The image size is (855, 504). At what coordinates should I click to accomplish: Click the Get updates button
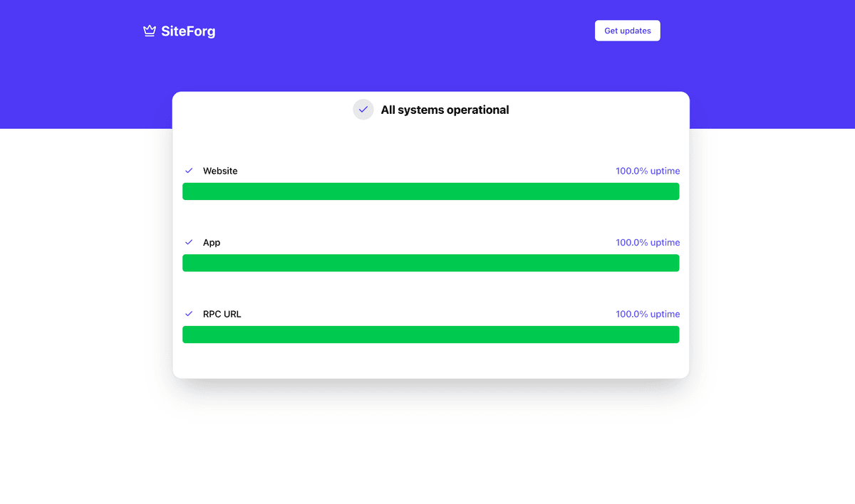(x=627, y=31)
